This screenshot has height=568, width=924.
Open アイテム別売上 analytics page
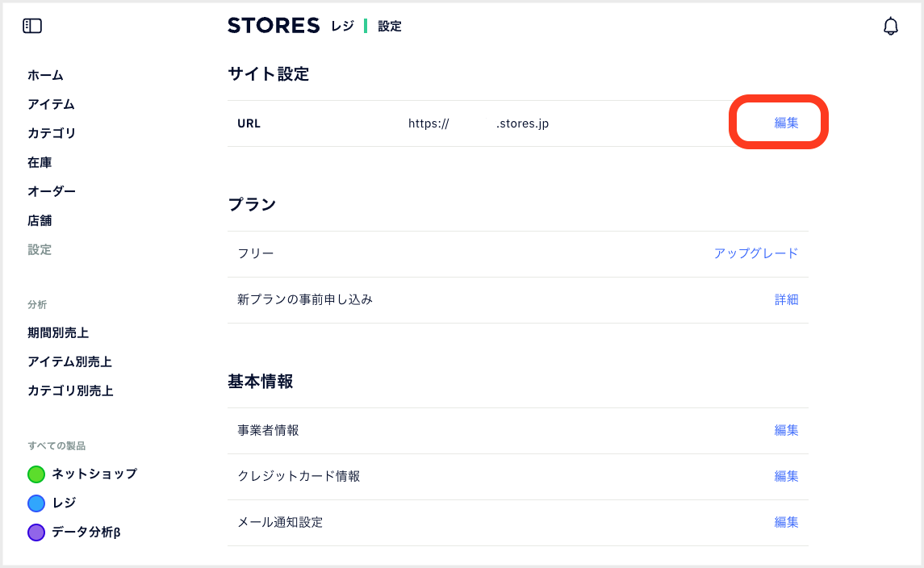pyautogui.click(x=69, y=361)
